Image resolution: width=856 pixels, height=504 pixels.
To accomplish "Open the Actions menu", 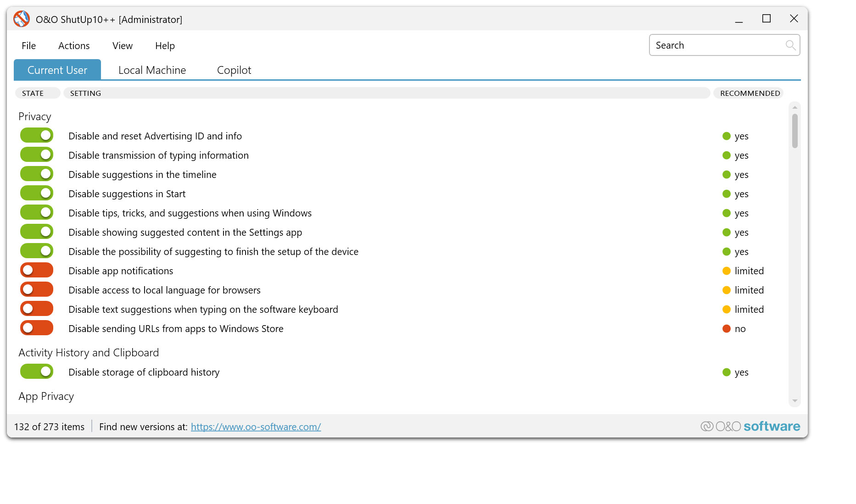I will tap(73, 45).
